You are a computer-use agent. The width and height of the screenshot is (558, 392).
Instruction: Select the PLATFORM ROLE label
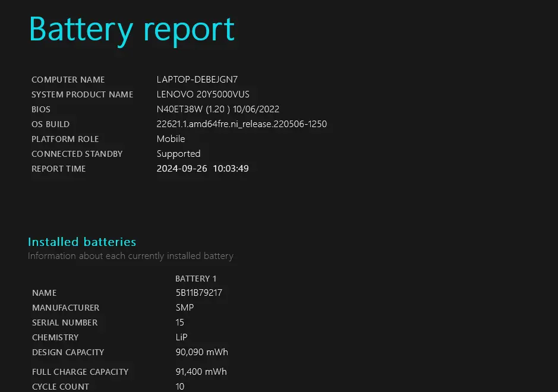pyautogui.click(x=65, y=139)
